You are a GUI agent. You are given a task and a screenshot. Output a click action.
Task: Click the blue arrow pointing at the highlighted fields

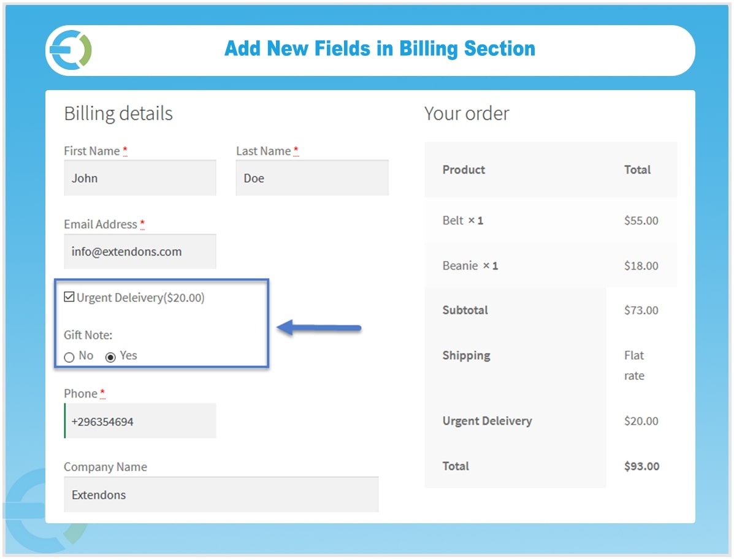pos(319,328)
